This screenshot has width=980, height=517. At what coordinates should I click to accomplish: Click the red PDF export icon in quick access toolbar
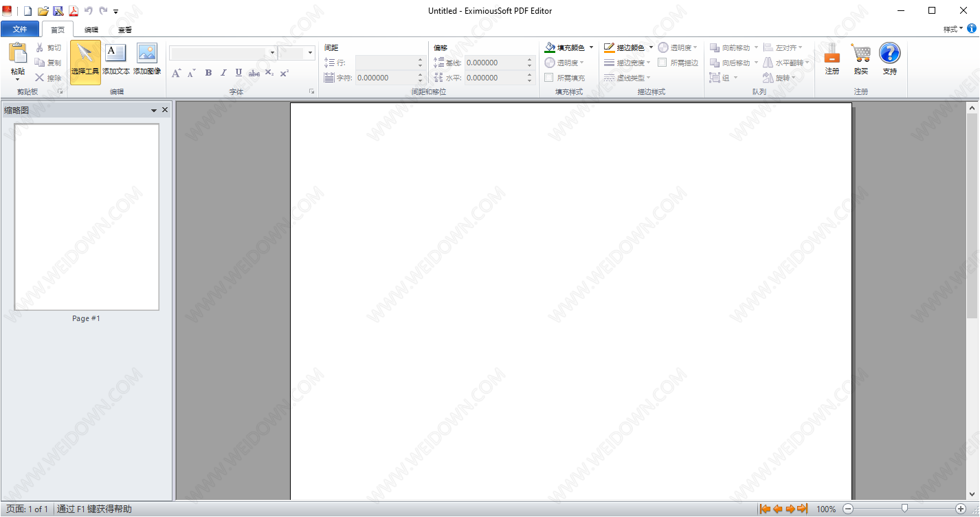tap(73, 11)
